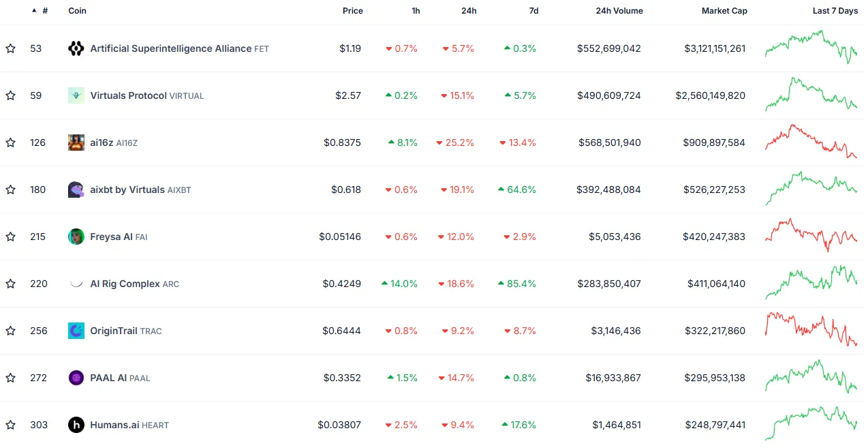View ai16z red 7-day sparkline
This screenshot has height=448, width=868.
811,141
